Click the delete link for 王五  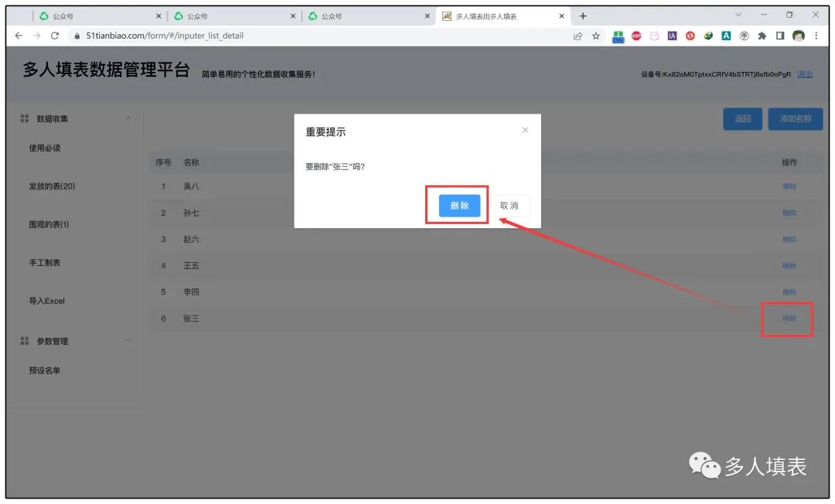pyautogui.click(x=789, y=266)
